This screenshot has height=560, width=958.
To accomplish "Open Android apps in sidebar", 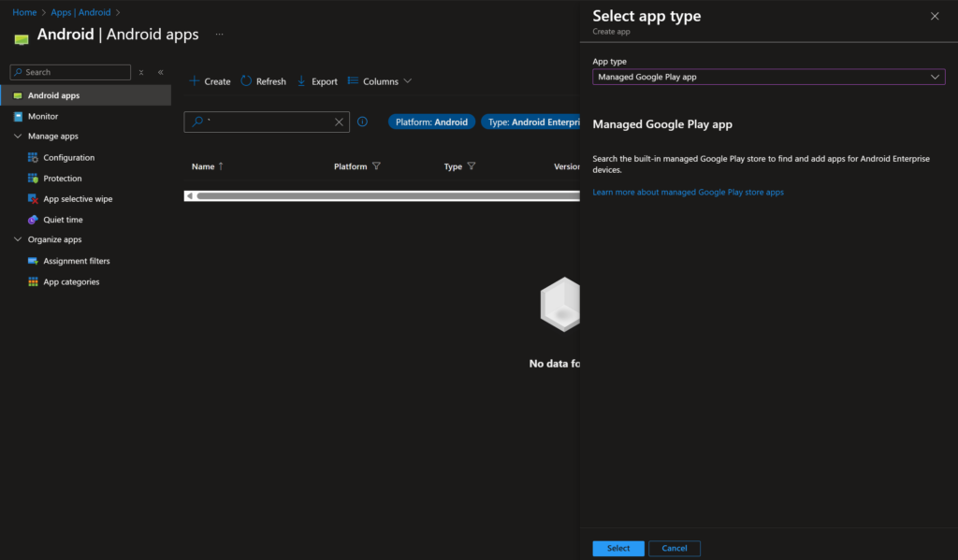I will pos(85,95).
